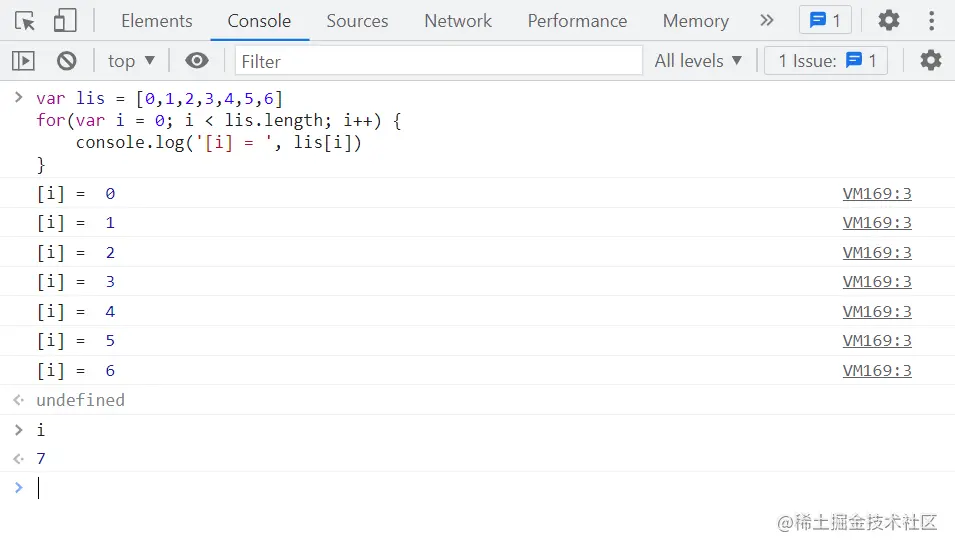The width and height of the screenshot is (955, 550).
Task: Open VM169:3 link for the [i] = 6 row
Action: click(877, 371)
